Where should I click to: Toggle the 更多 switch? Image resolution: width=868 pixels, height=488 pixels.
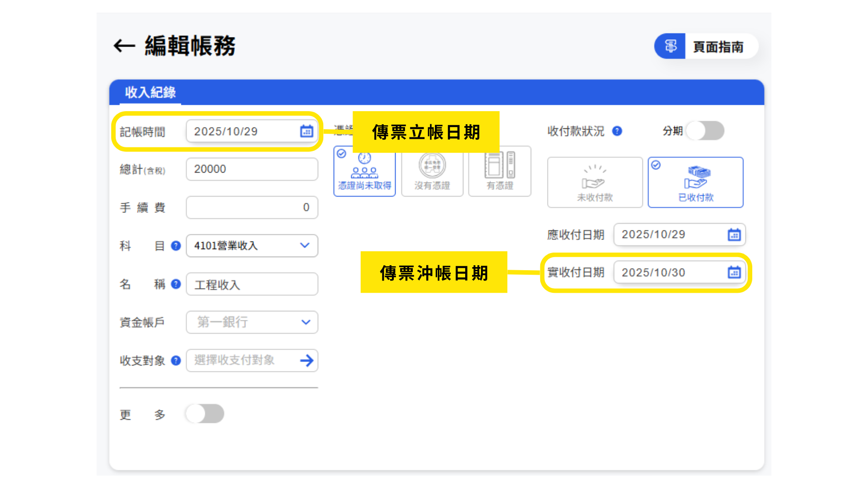pyautogui.click(x=205, y=414)
